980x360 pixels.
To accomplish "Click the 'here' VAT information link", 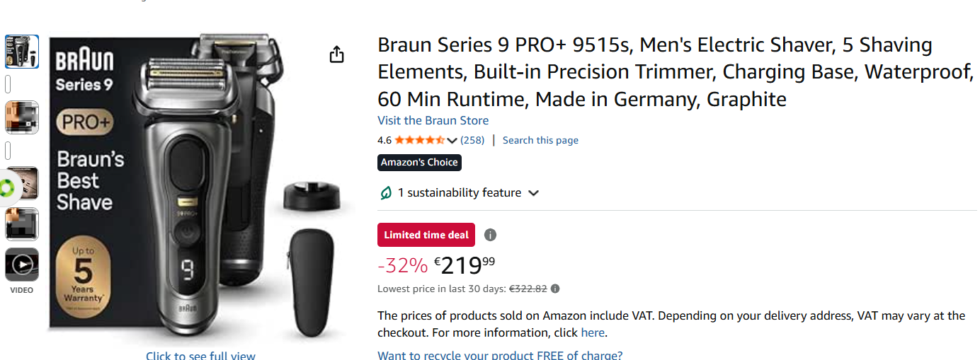I will (x=593, y=332).
